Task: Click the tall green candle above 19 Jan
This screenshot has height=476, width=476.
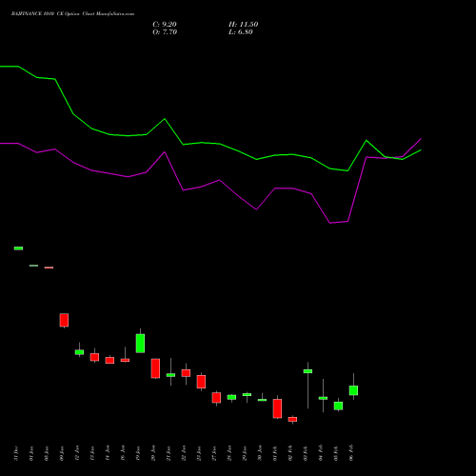Action: pos(140,343)
